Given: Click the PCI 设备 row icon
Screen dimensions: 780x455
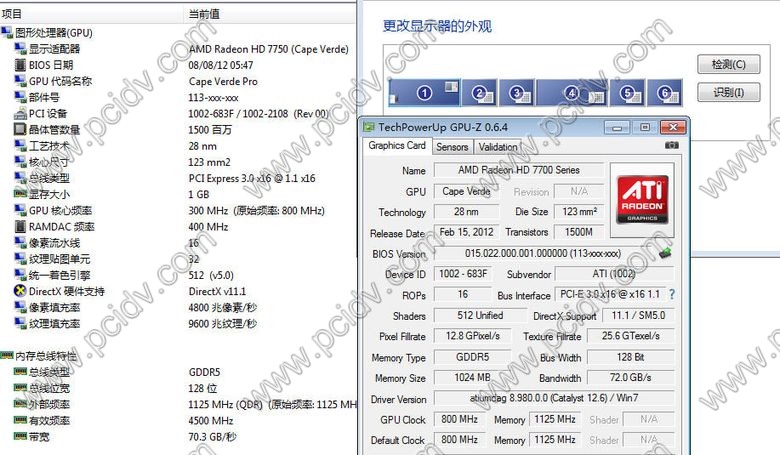Looking at the screenshot, I should [20, 114].
